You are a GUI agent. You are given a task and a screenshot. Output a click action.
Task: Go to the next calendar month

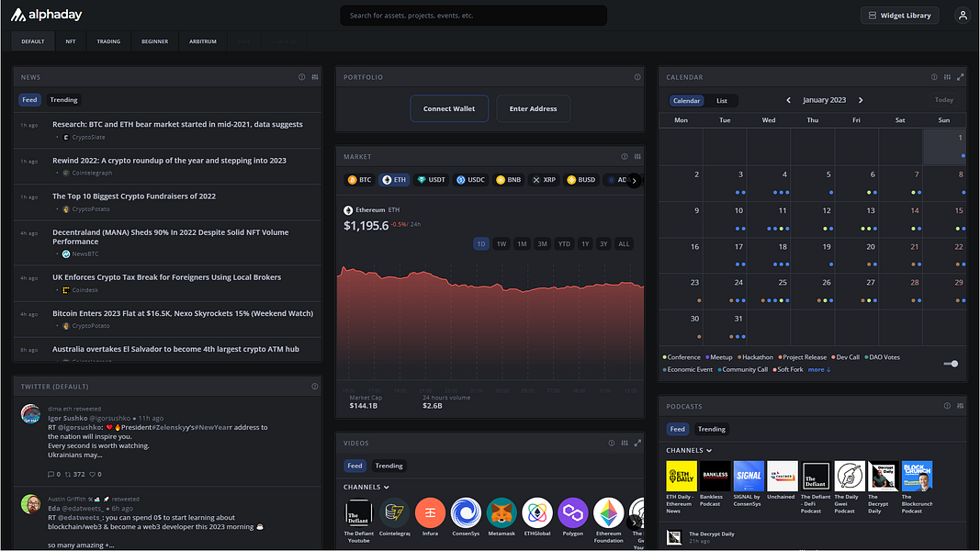coord(861,100)
